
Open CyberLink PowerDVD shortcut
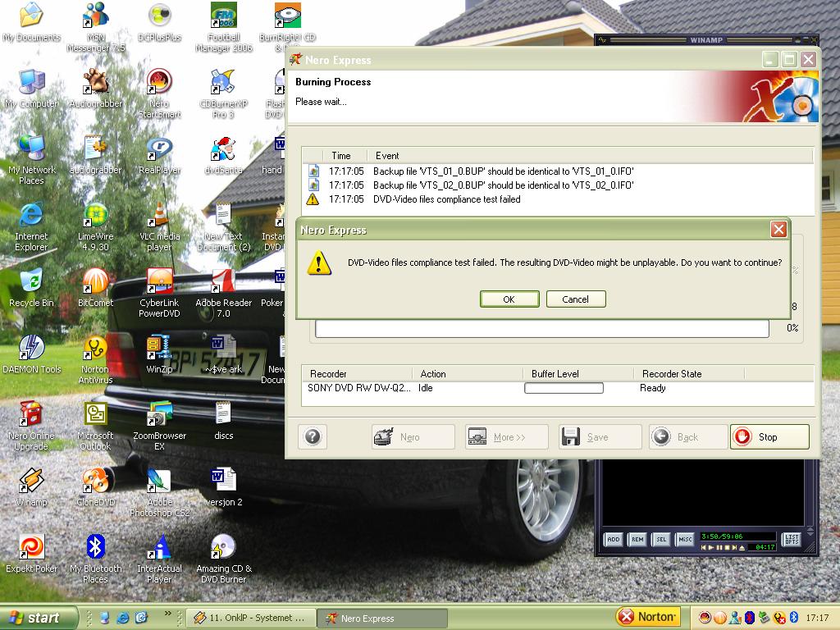[x=160, y=293]
